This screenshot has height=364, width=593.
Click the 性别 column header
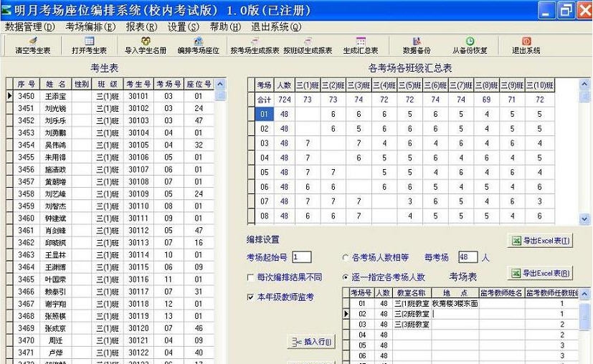tap(81, 84)
